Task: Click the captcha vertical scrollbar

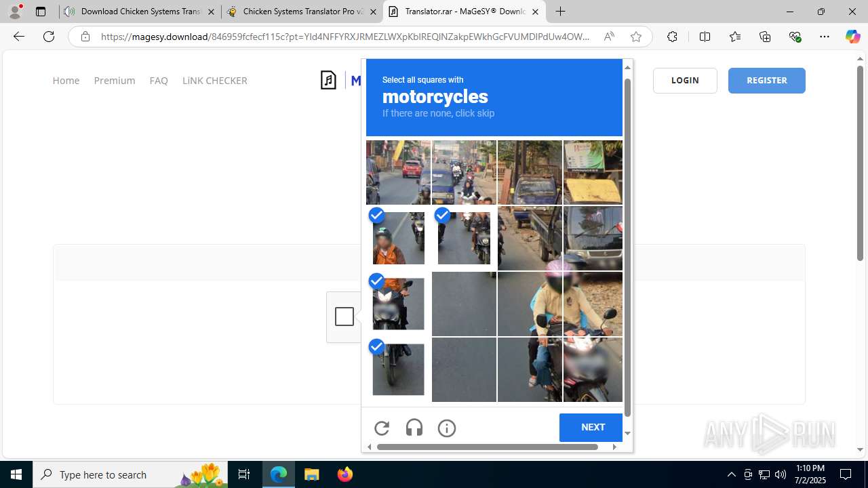Action: point(627,247)
